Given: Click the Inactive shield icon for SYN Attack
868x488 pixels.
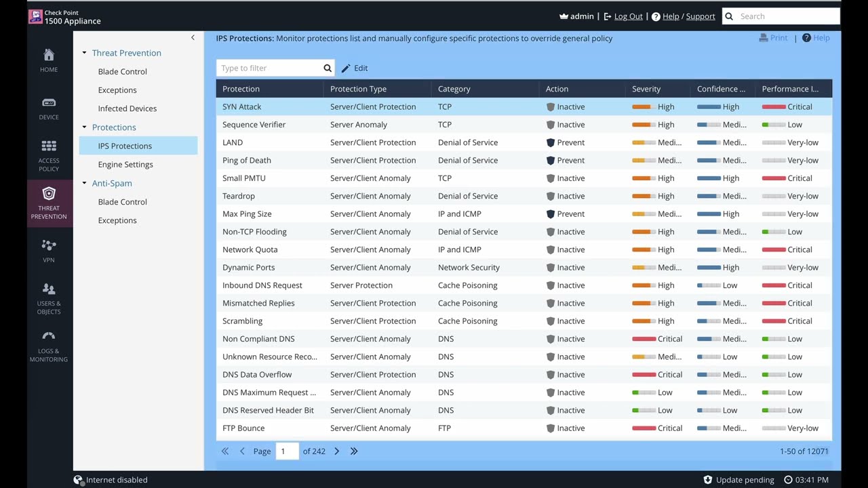Looking at the screenshot, I should (551, 107).
